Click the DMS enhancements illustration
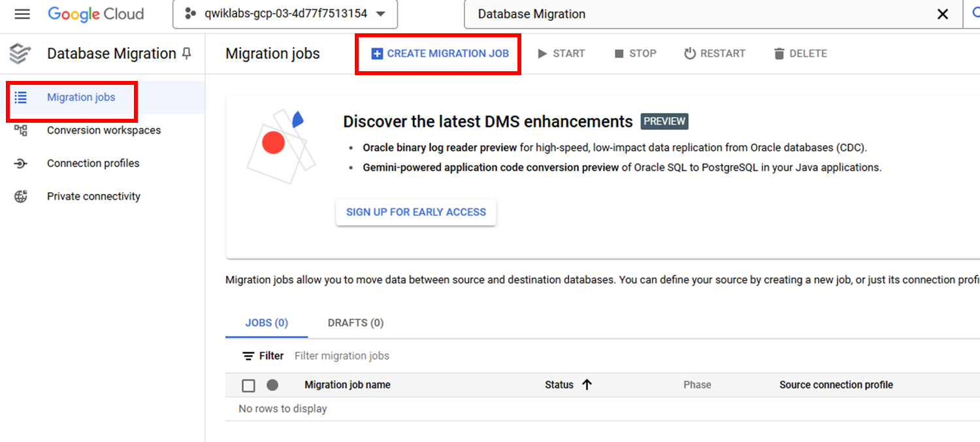This screenshot has height=442, width=980. [280, 146]
